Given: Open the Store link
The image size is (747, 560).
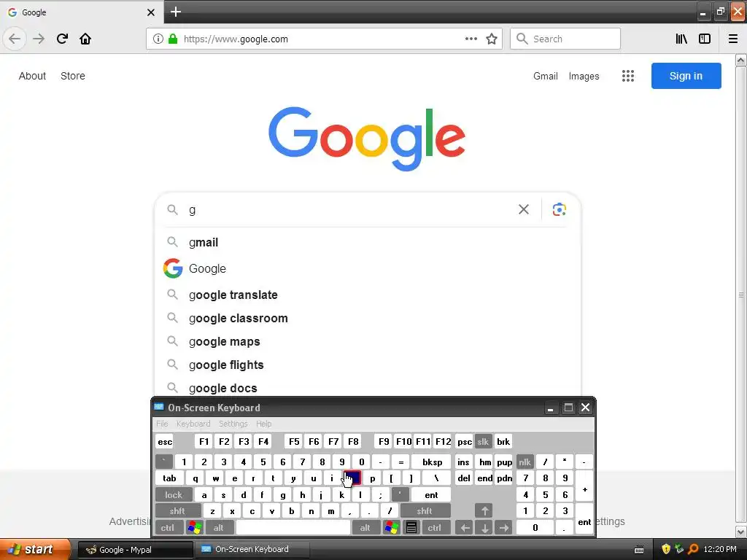Looking at the screenshot, I should click(73, 76).
